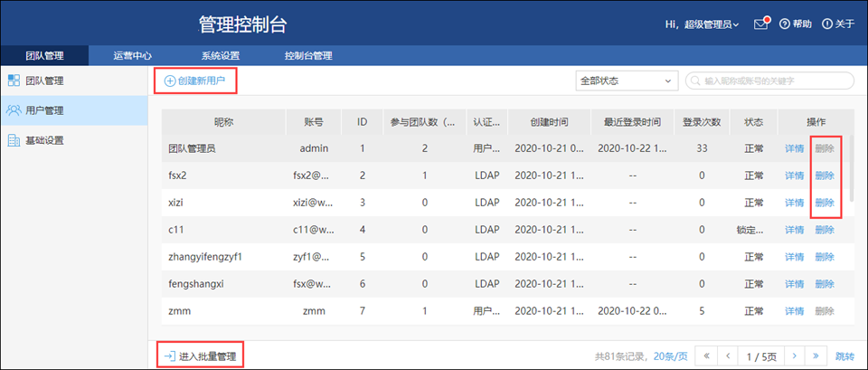Change the 20条/页 page size
Image resolution: width=868 pixels, height=370 pixels.
point(671,356)
